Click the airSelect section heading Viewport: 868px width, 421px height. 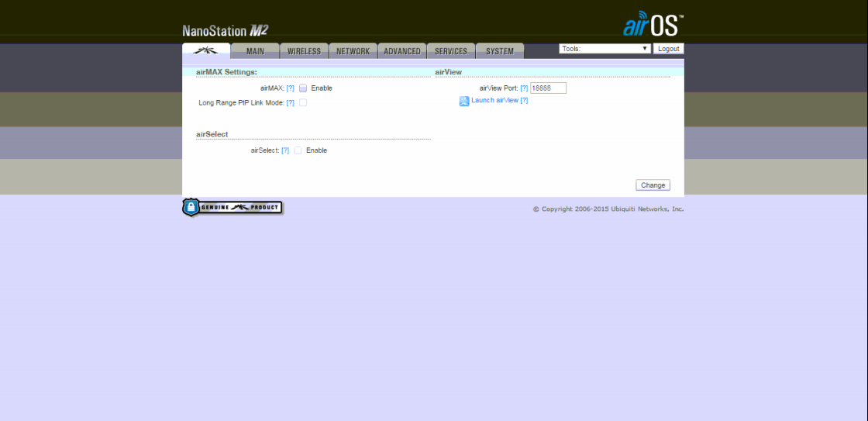(x=212, y=134)
